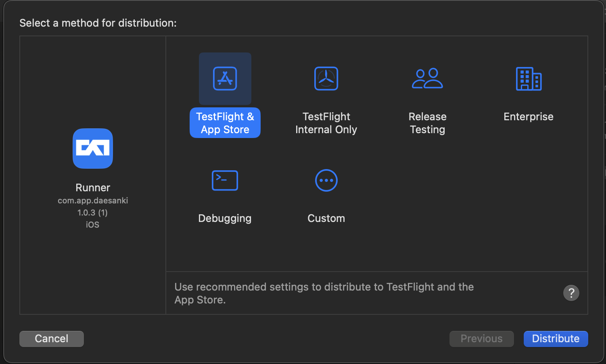Click the iOS platform label
This screenshot has width=606, height=364.
tap(92, 225)
